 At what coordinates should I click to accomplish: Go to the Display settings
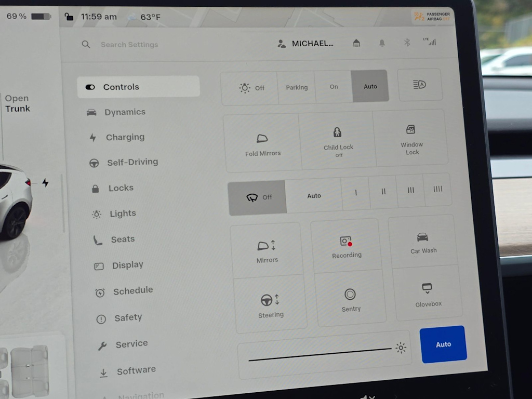tap(119, 265)
